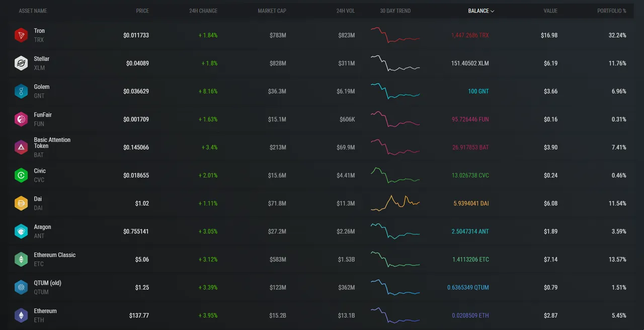Image resolution: width=644 pixels, height=330 pixels.
Task: Open the Aragon 30 day trend chart
Action: pos(395,231)
